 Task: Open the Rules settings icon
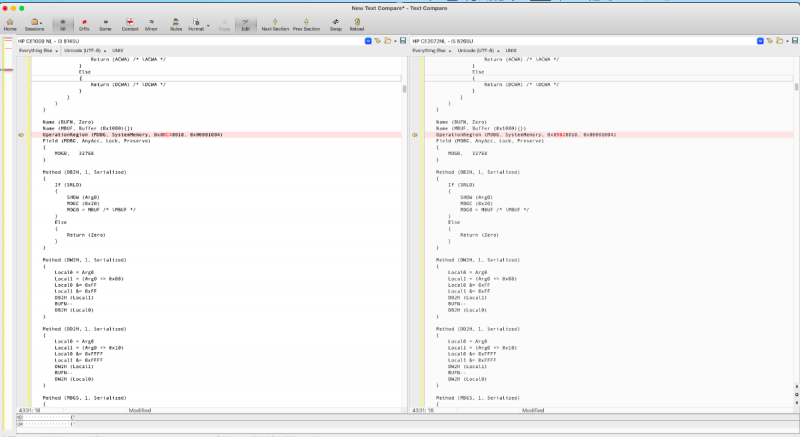point(175,24)
